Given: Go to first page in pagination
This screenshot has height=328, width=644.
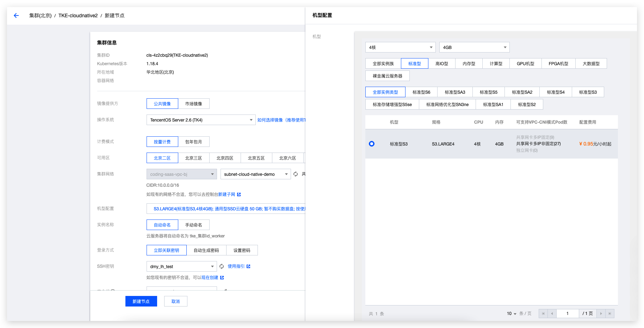Looking at the screenshot, I should (543, 314).
